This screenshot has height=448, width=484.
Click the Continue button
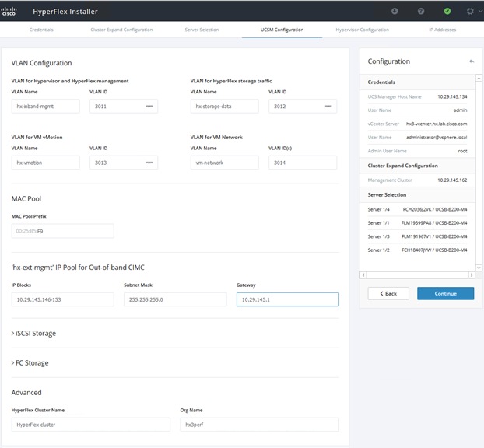click(445, 293)
